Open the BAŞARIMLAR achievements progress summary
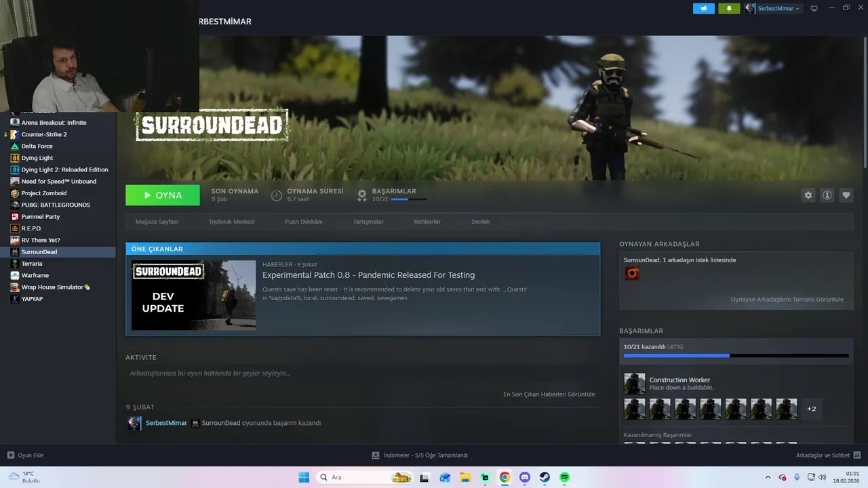The height and width of the screenshot is (488, 868). 393,195
